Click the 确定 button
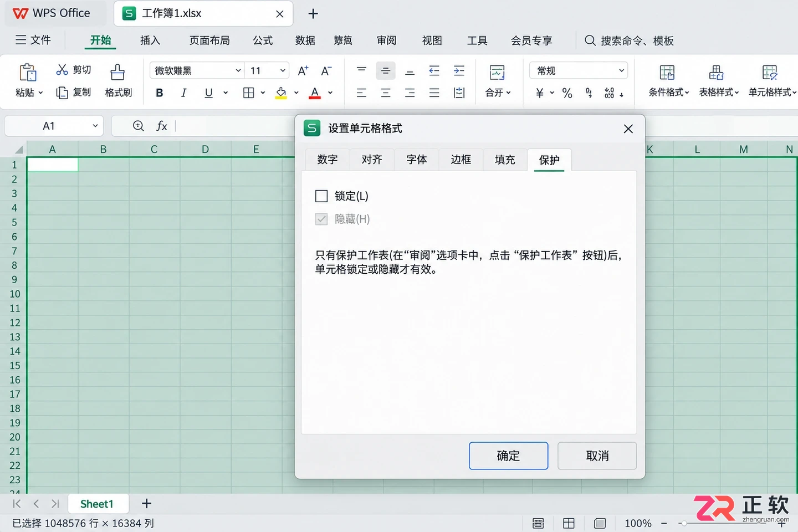The image size is (798, 532). (509, 456)
